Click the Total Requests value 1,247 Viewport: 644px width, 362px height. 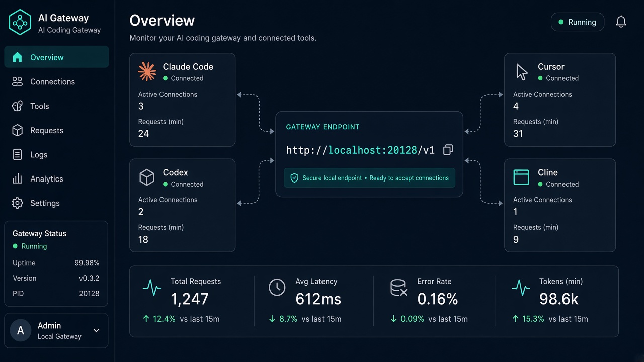[x=189, y=299]
